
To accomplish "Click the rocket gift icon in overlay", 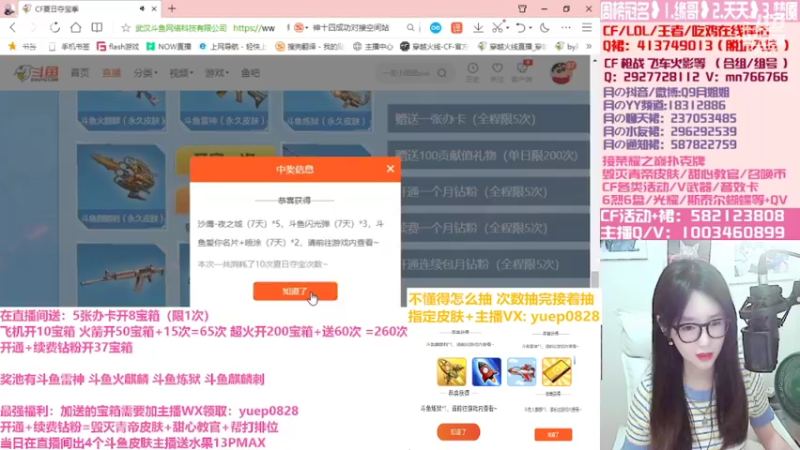I will coord(486,371).
